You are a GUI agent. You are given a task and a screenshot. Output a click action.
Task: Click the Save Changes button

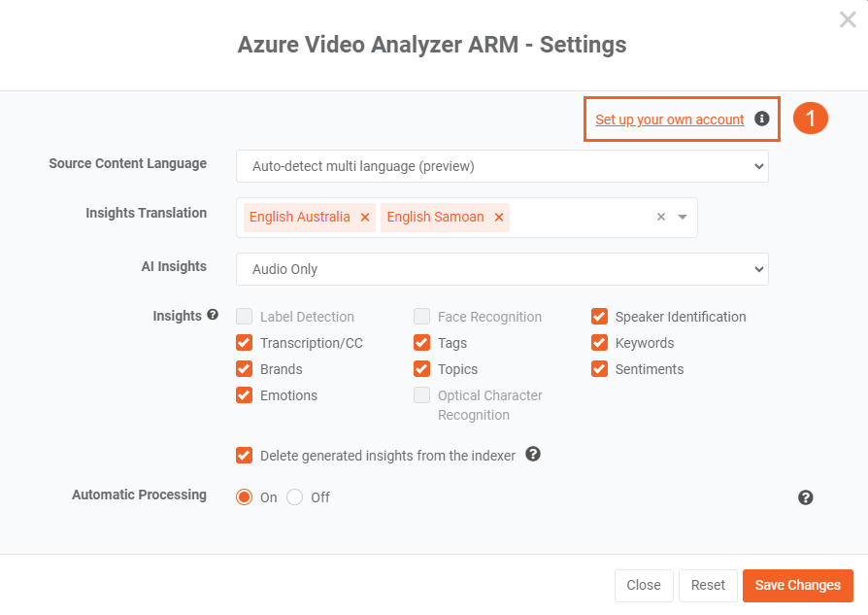tap(798, 586)
